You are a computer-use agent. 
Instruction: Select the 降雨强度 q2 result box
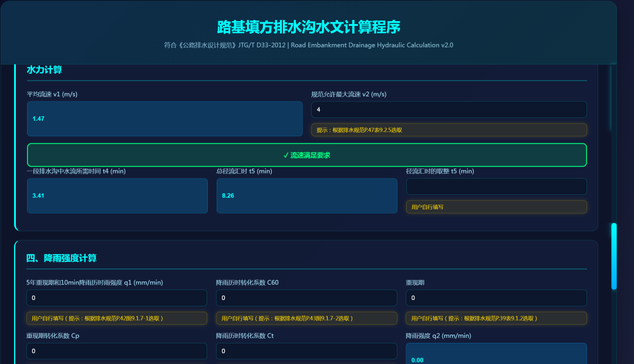[496, 355]
